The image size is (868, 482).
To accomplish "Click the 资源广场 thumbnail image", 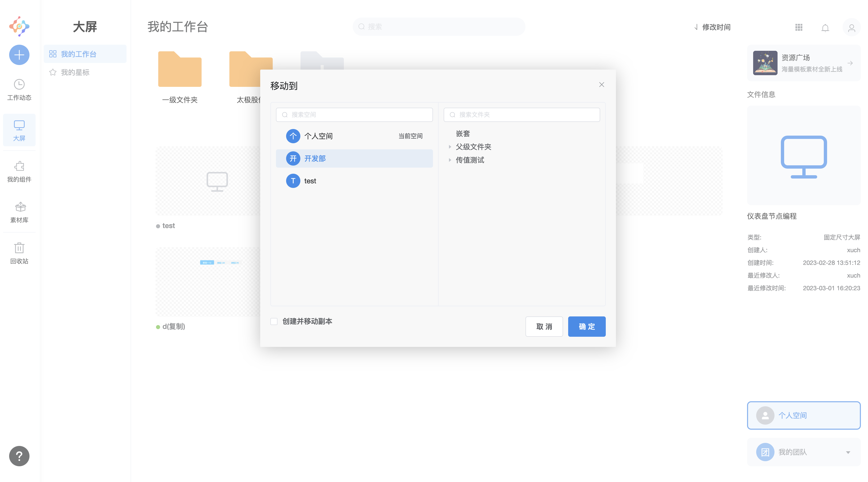I will coord(765,63).
